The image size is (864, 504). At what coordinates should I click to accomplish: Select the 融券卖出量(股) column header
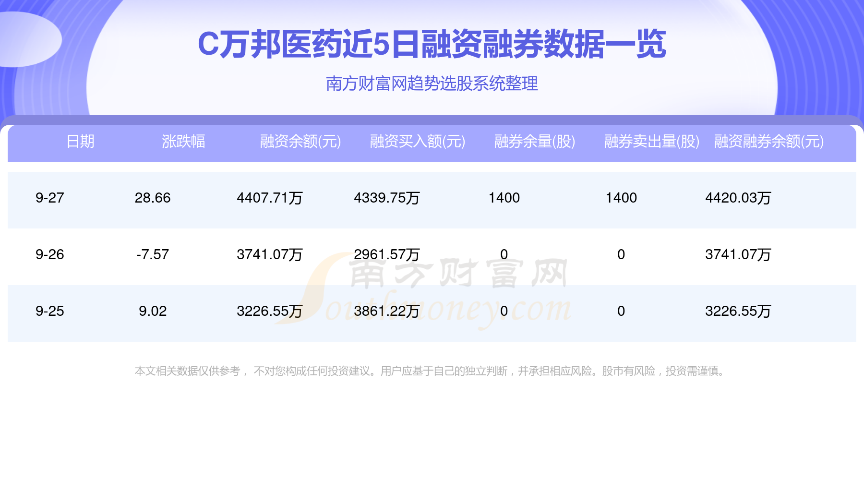click(652, 142)
